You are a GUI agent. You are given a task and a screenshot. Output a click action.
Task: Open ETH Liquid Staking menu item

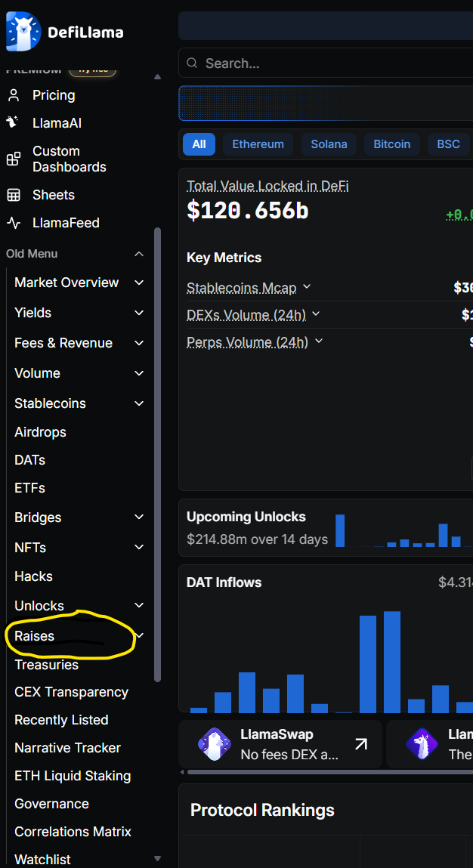pos(73,776)
